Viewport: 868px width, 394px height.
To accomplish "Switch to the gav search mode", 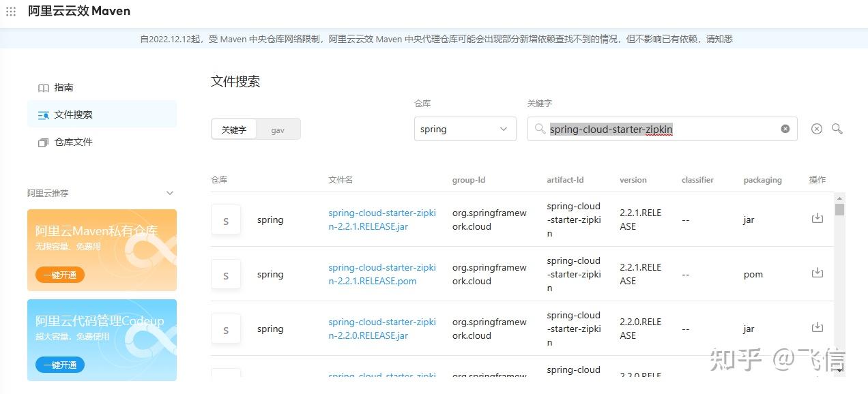I will (x=278, y=130).
